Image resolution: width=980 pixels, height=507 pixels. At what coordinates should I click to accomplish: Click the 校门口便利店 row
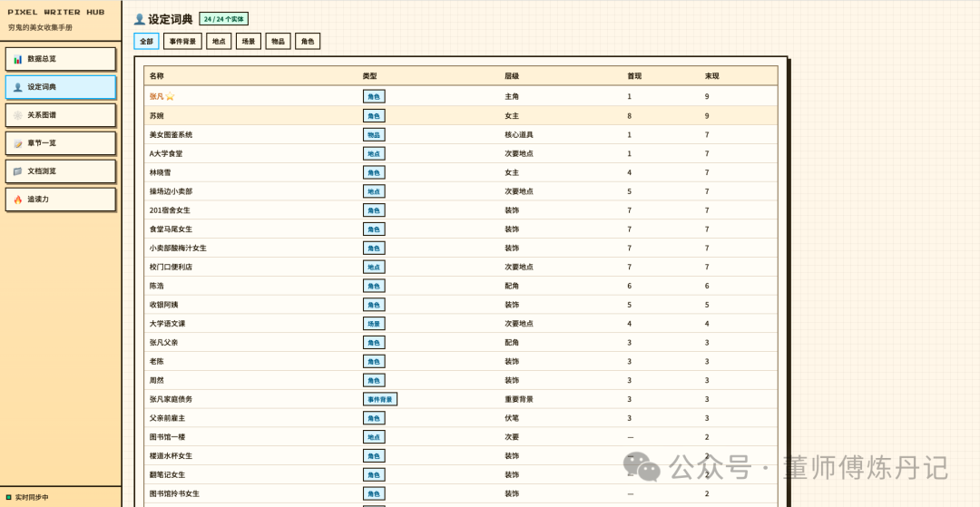[x=461, y=267]
